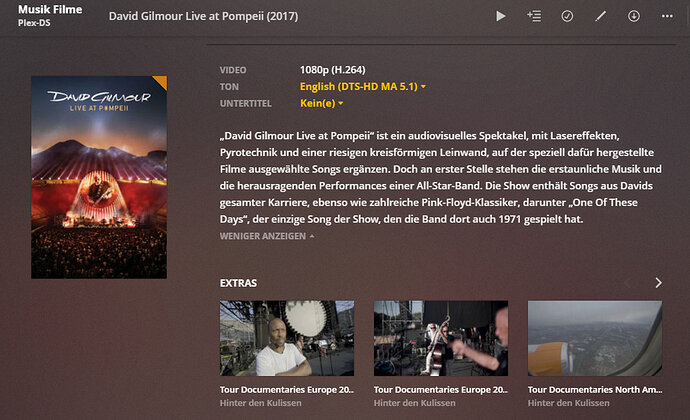The height and width of the screenshot is (420, 690).
Task: Click the German summary paragraph
Action: [440, 177]
